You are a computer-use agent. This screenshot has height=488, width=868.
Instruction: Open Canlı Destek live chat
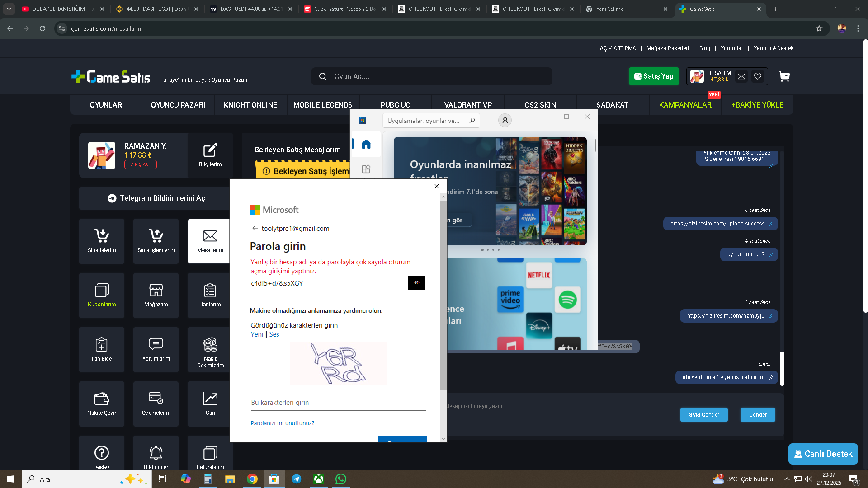pos(823,454)
